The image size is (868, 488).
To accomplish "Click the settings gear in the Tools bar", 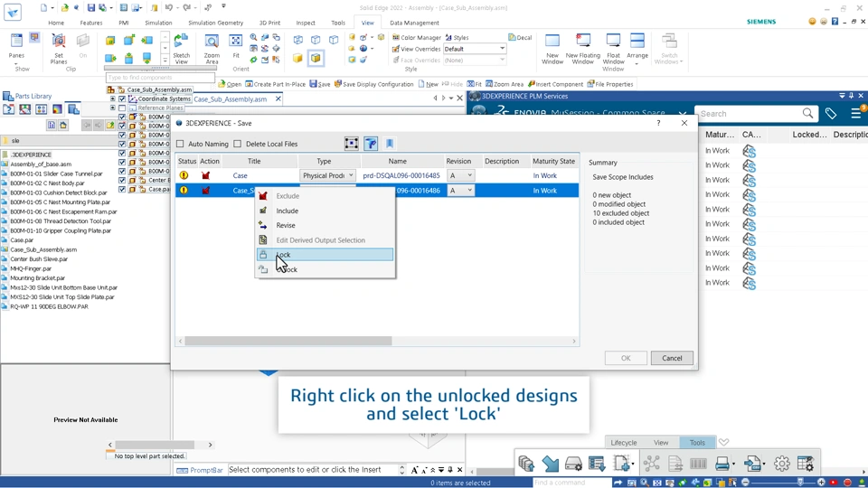I will tap(781, 463).
